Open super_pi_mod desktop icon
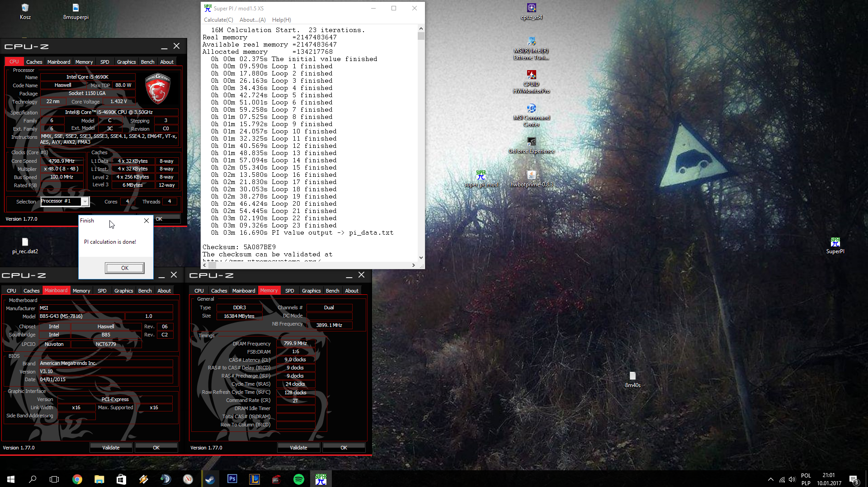The height and width of the screenshot is (487, 868). (x=481, y=179)
